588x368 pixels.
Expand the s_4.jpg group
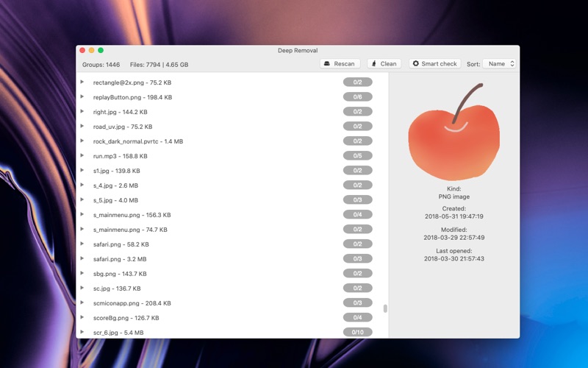[x=82, y=185]
